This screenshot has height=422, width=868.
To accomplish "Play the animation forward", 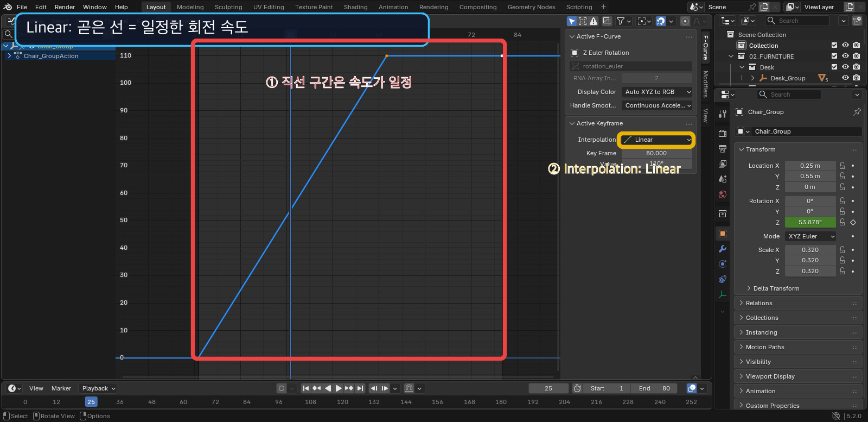I will (x=339, y=388).
